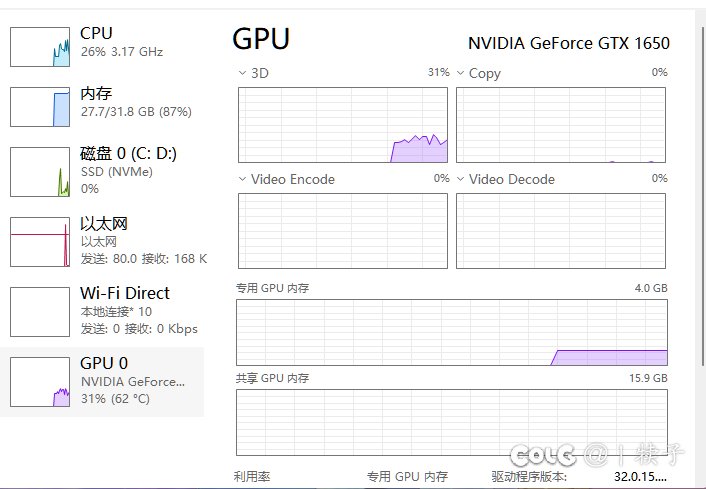The image size is (706, 489).
Task: Click the 3D utilization graph
Action: [x=343, y=125]
